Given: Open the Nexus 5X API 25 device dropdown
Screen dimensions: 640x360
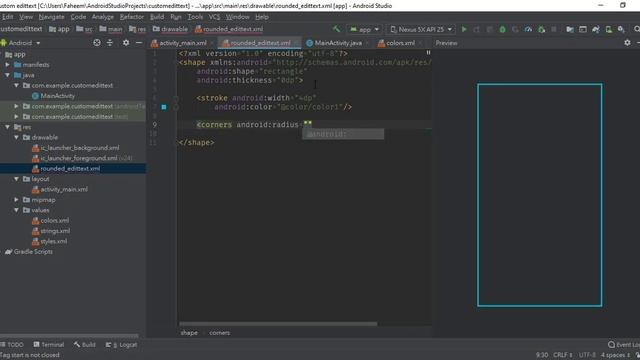Looking at the screenshot, I should click(421, 29).
